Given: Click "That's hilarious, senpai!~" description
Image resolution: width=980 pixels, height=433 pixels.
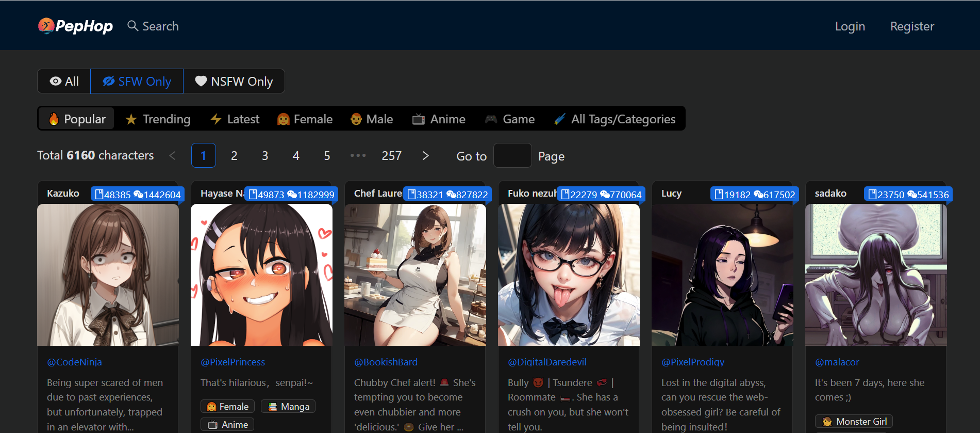Looking at the screenshot, I should (257, 382).
